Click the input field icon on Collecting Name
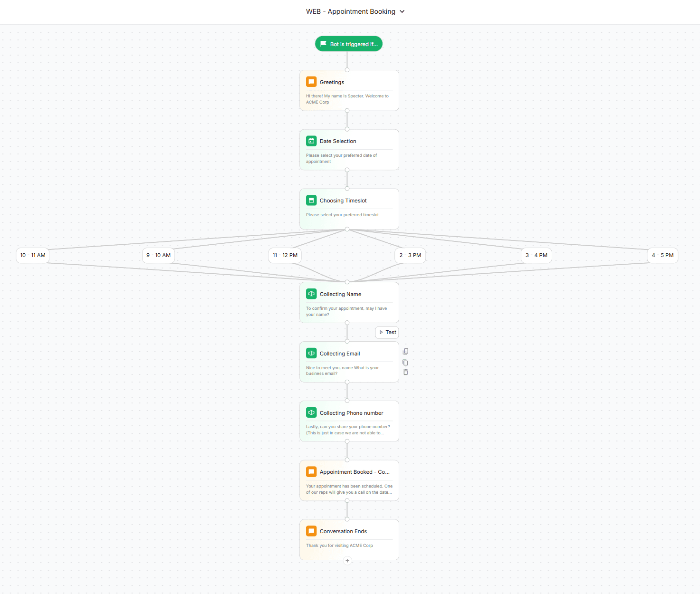This screenshot has width=700, height=594. tap(311, 294)
